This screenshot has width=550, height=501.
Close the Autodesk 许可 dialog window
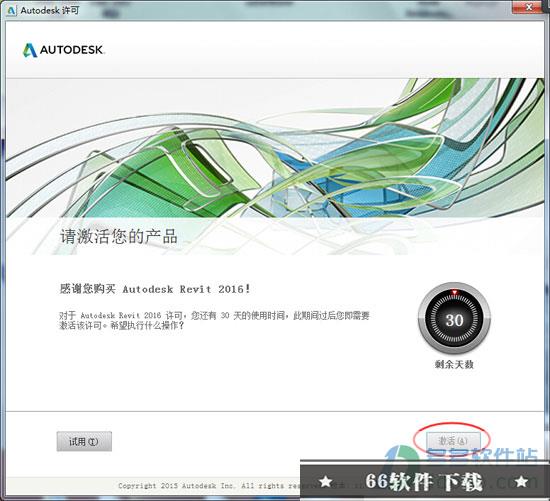pyautogui.click(x=529, y=7)
